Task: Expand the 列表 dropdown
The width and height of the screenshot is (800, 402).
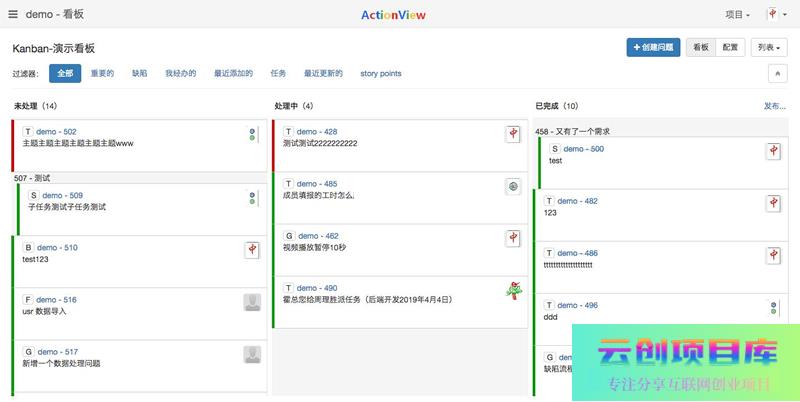Action: (x=768, y=47)
